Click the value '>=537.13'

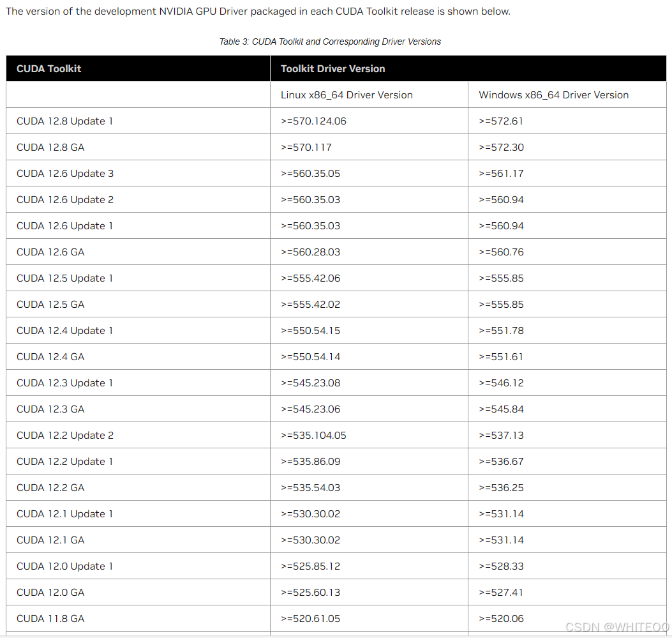pos(501,435)
